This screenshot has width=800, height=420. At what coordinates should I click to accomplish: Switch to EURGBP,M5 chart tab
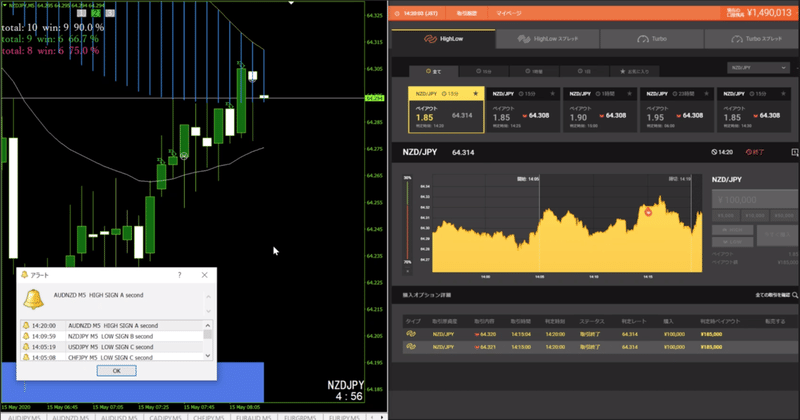(299, 417)
